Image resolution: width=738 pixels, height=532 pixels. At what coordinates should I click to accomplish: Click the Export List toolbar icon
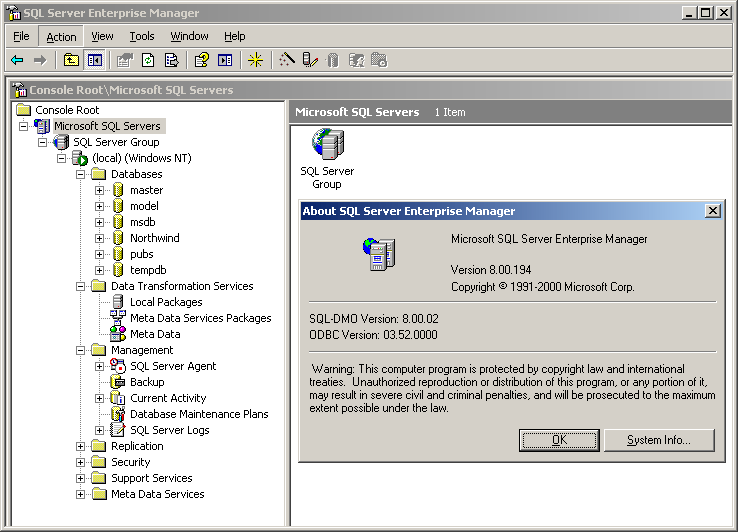point(172,60)
